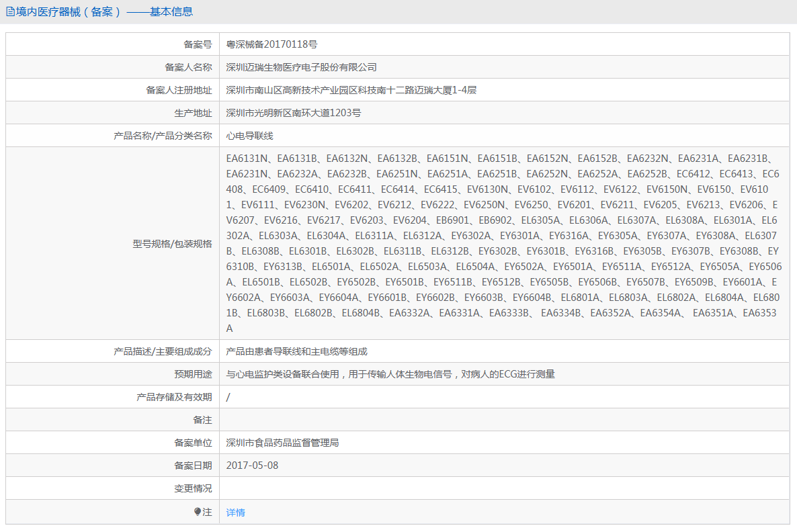Click the lightbulb icon next to 注
The width and height of the screenshot is (797, 532).
click(x=197, y=512)
